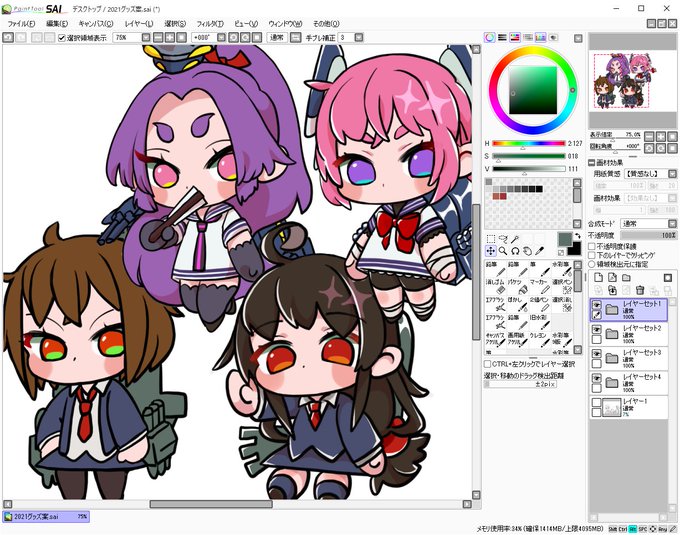This screenshot has width=680, height=535.
Task: Hide レイヤーセット1 using eye icon
Action: [597, 305]
